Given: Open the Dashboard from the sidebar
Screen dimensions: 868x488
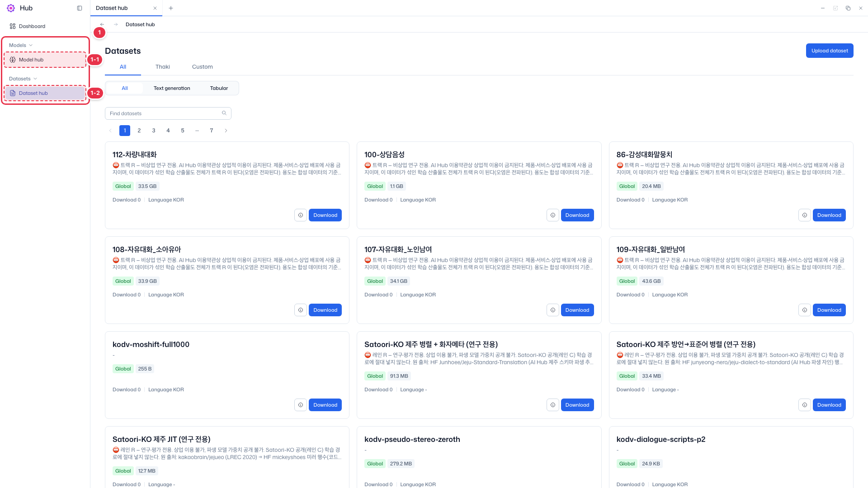Looking at the screenshot, I should tap(45, 26).
